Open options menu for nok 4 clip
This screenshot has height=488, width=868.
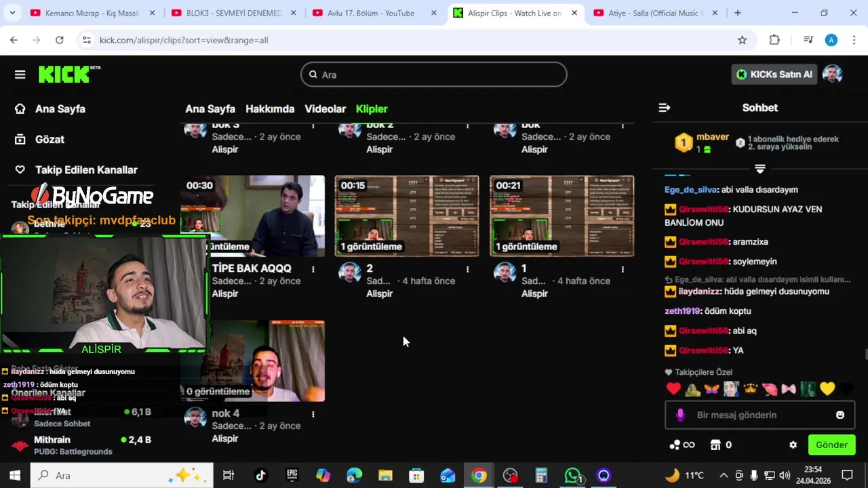tap(313, 414)
